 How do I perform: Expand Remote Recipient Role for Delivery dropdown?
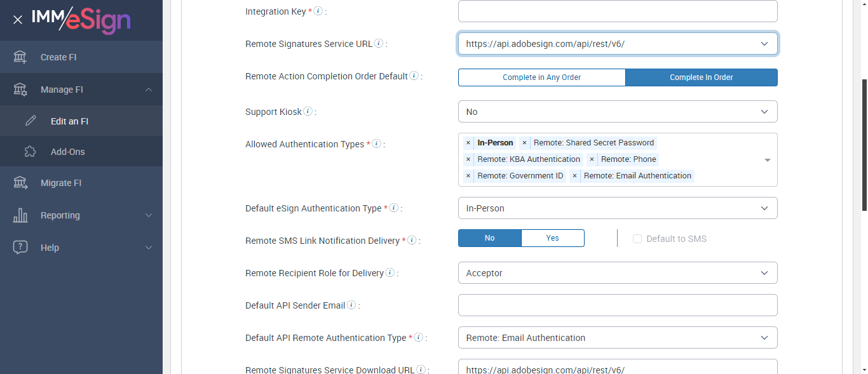coord(617,273)
